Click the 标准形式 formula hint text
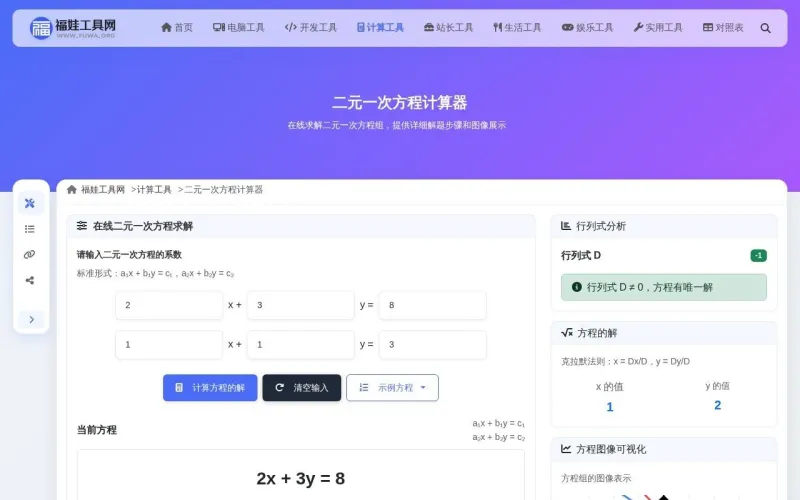The height and width of the screenshot is (500, 800). [x=155, y=273]
